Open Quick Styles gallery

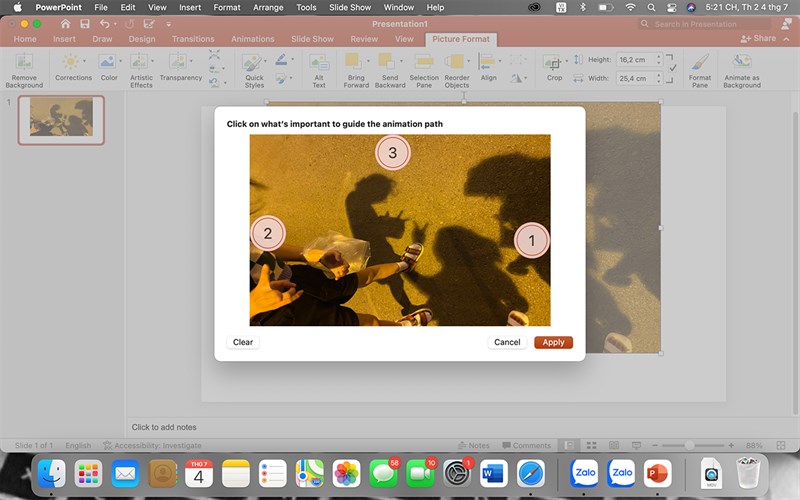coord(252,63)
